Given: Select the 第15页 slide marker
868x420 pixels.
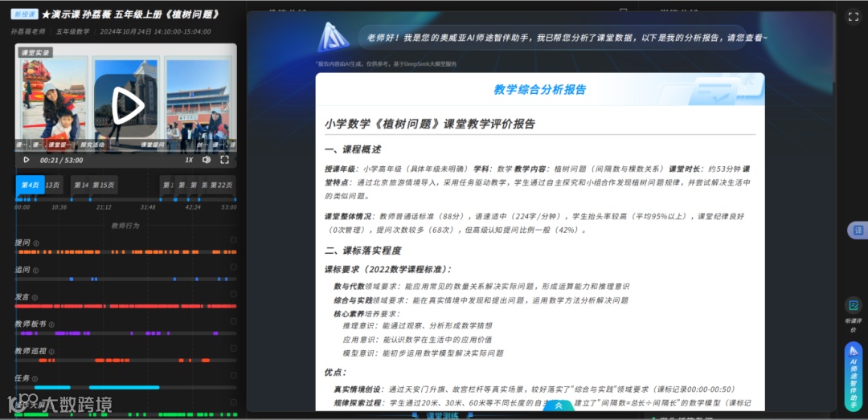Looking at the screenshot, I should [104, 185].
